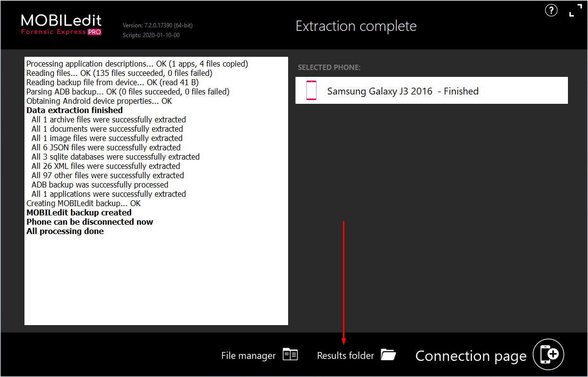Click 'All 6 JSON files were successfully extracted'
The height and width of the screenshot is (377, 588).
(x=106, y=147)
